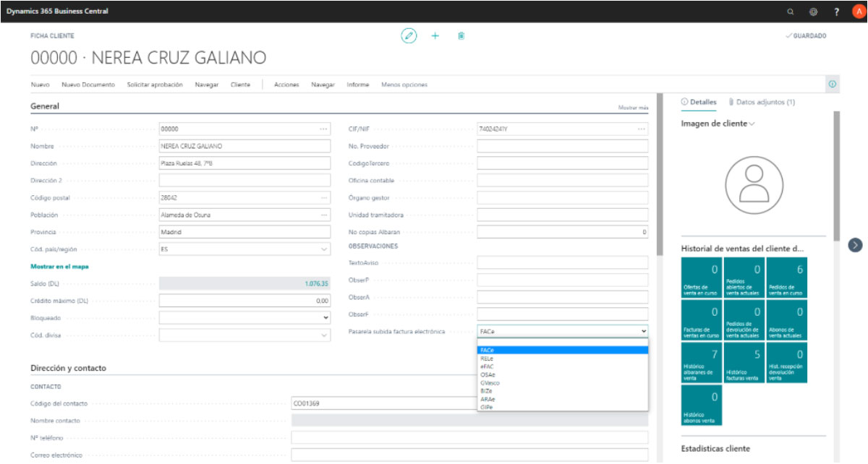Click the trash delete icon
The height and width of the screenshot is (464, 868).
click(461, 35)
